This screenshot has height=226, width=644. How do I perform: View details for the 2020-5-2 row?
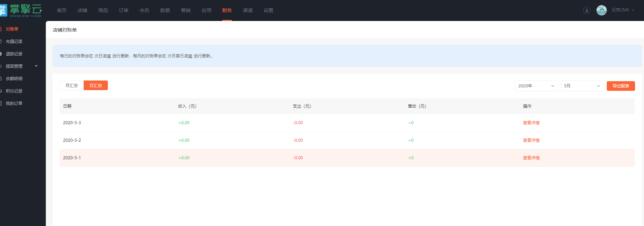531,140
